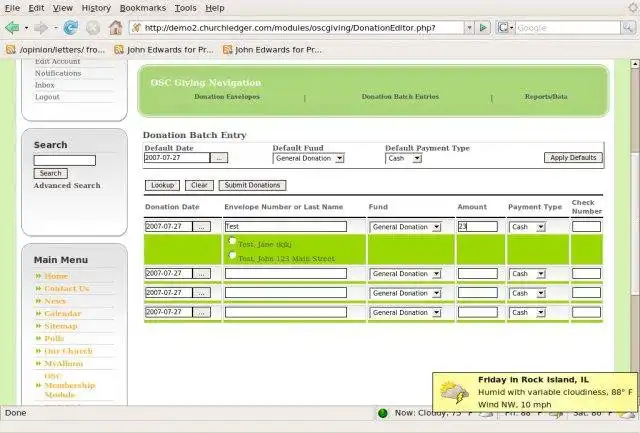
Task: Open first John Edwards for Pr... bookmark
Action: coord(164,50)
